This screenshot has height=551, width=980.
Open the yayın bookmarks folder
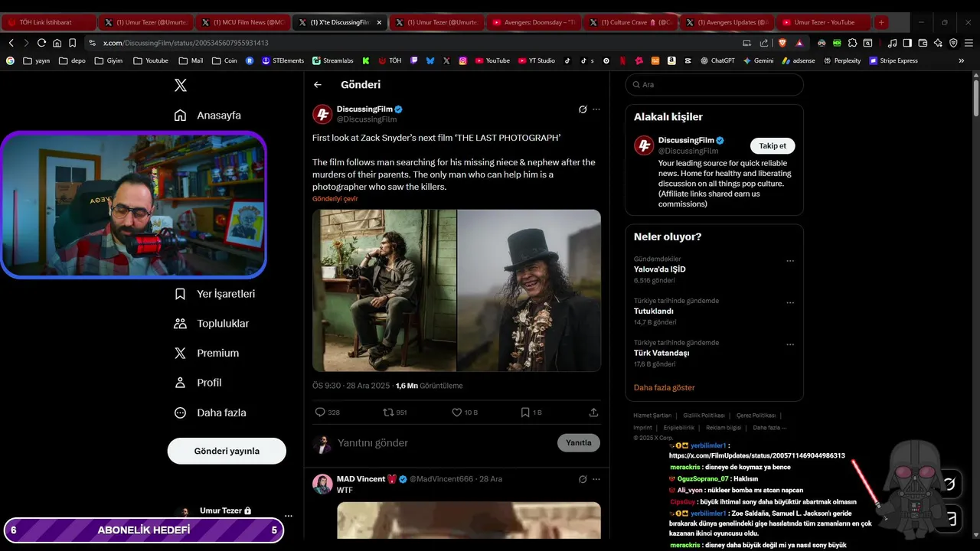36,60
